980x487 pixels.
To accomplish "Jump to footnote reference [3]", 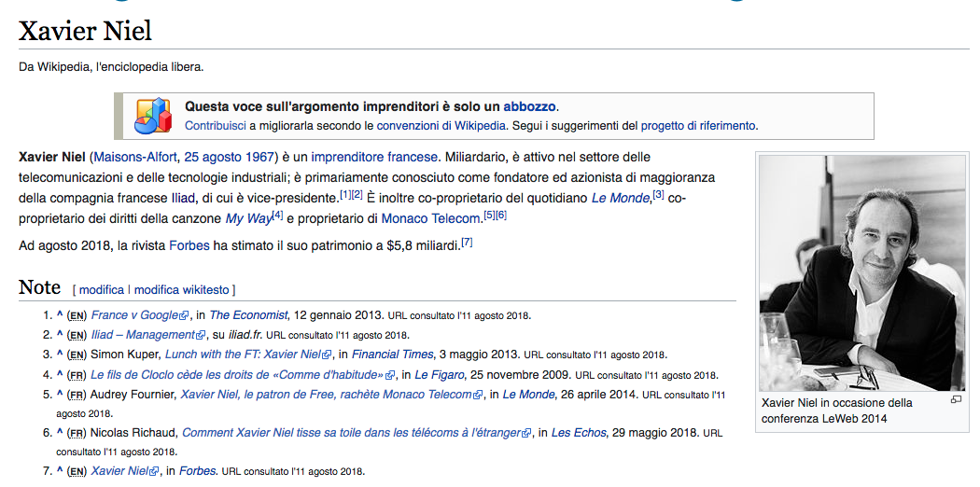I will (658, 195).
